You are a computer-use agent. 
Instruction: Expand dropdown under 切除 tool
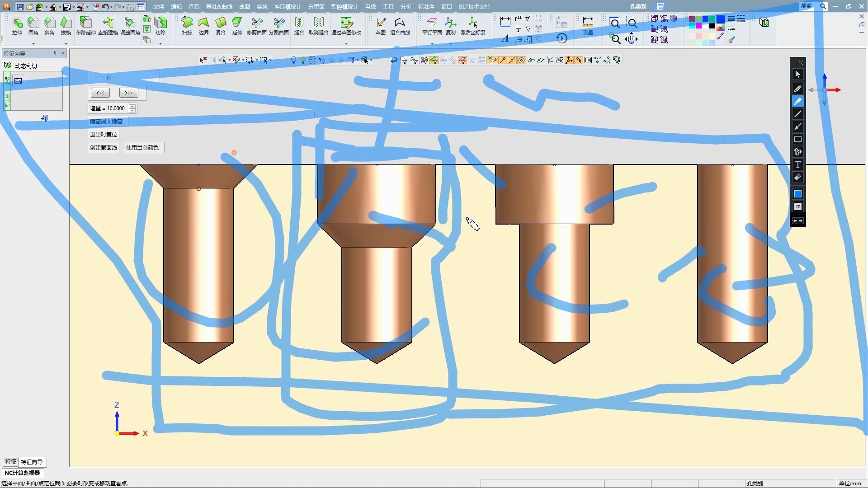pyautogui.click(x=160, y=44)
